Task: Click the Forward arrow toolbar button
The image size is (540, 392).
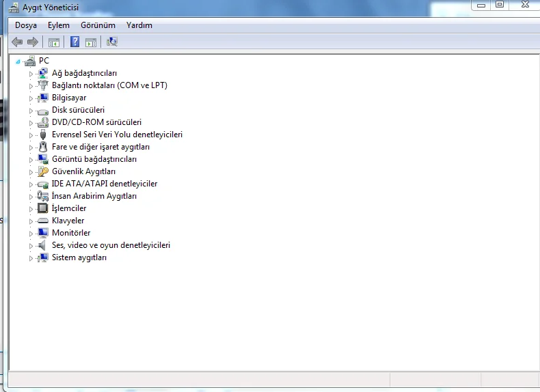Action: click(33, 42)
